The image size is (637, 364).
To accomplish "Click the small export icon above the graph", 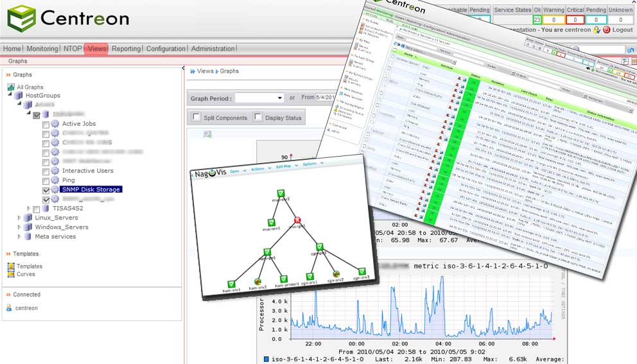I will pos(207,134).
